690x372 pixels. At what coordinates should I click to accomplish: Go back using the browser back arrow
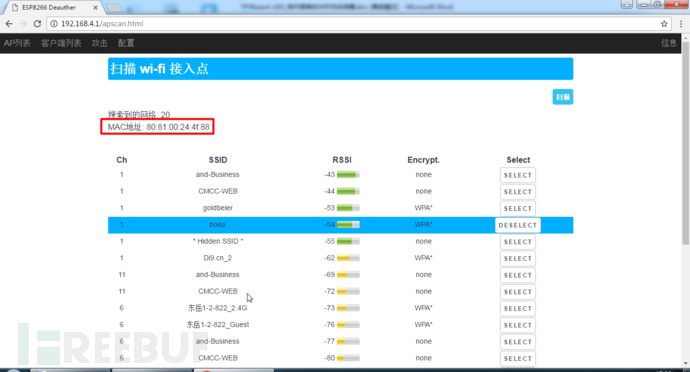point(9,24)
